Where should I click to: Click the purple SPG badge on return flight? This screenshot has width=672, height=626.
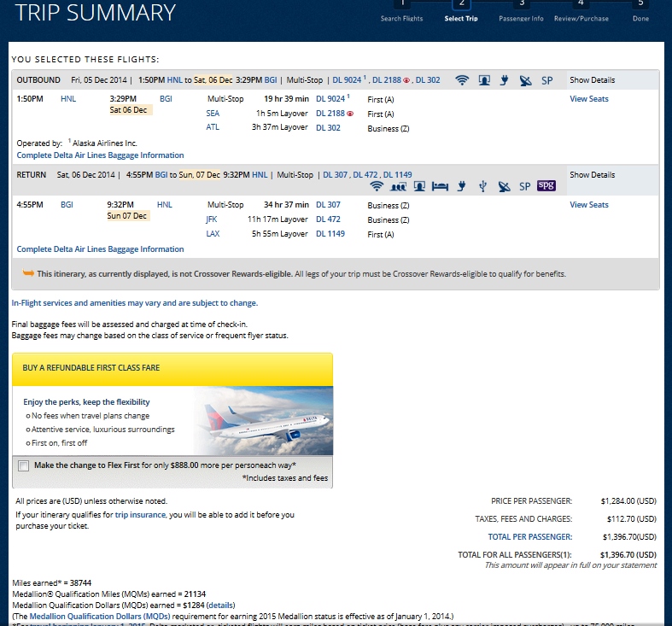pyautogui.click(x=546, y=186)
